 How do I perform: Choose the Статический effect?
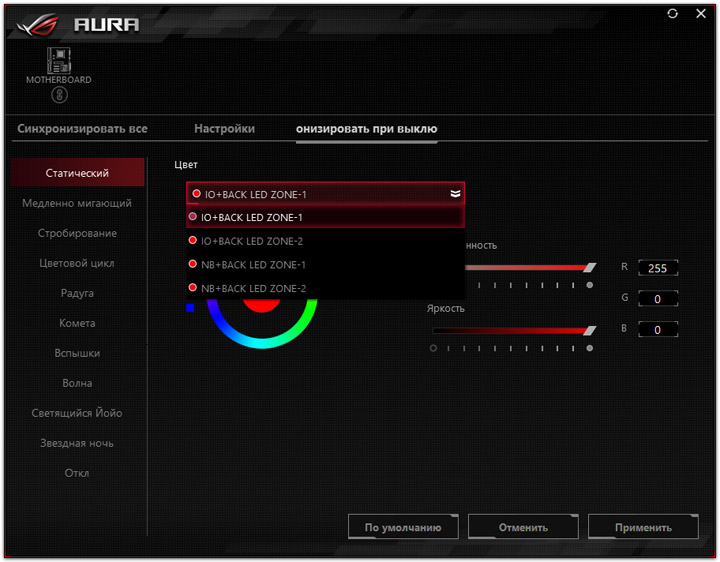tap(77, 173)
